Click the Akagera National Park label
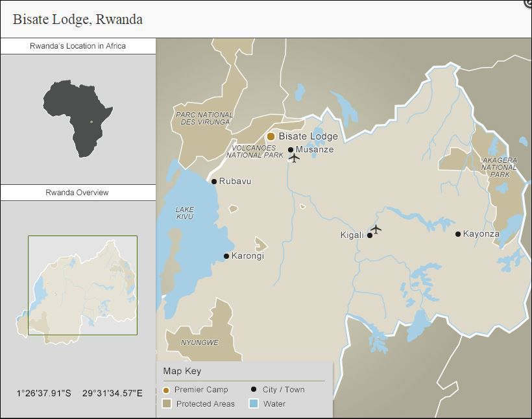This screenshot has width=532, height=419. (499, 167)
